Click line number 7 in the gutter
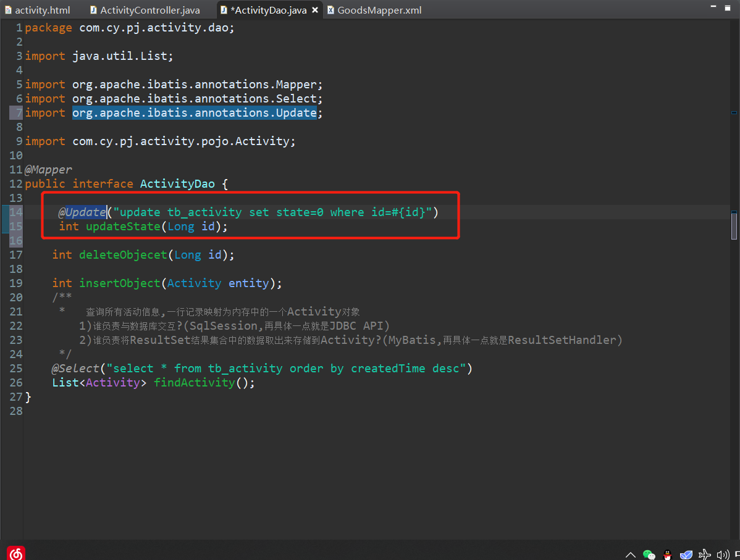740x560 pixels. pos(19,113)
